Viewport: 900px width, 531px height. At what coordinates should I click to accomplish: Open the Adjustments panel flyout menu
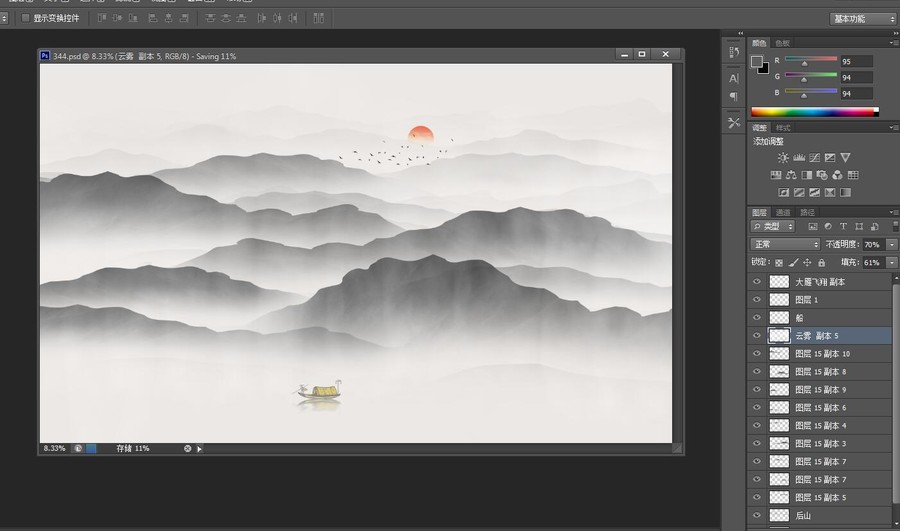[893, 127]
